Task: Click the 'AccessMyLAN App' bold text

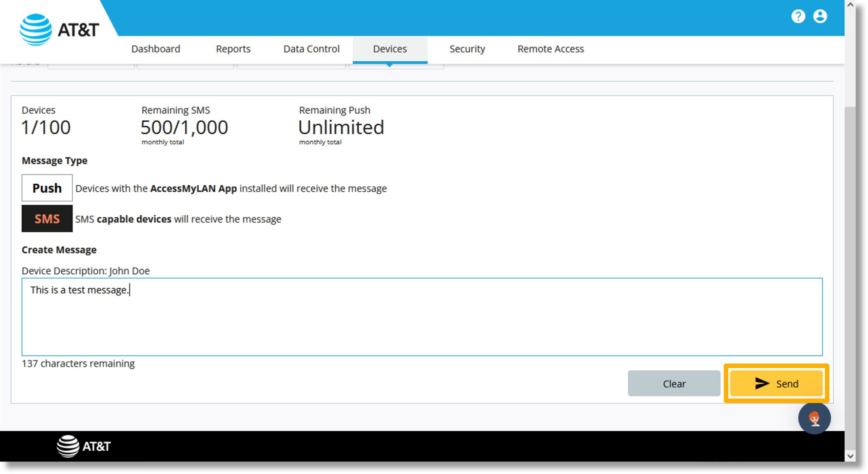Action: [x=193, y=188]
